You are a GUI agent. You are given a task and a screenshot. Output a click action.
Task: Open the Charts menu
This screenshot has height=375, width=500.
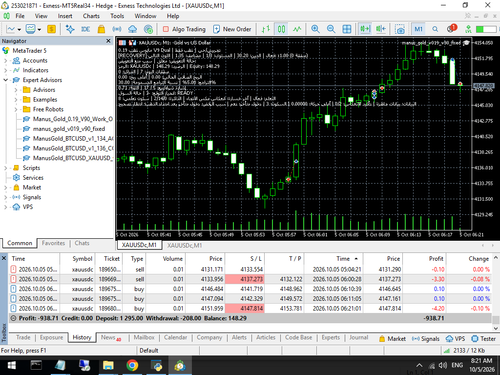[x=91, y=16]
